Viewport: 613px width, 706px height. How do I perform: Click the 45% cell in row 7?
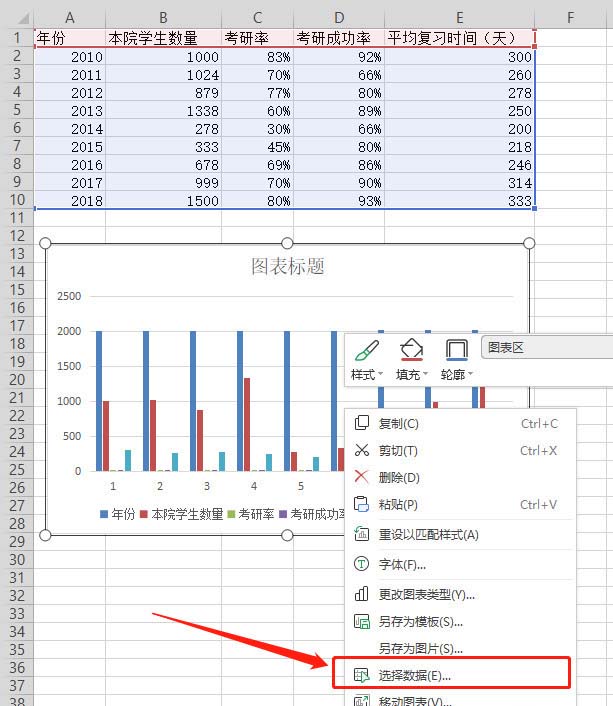257,146
